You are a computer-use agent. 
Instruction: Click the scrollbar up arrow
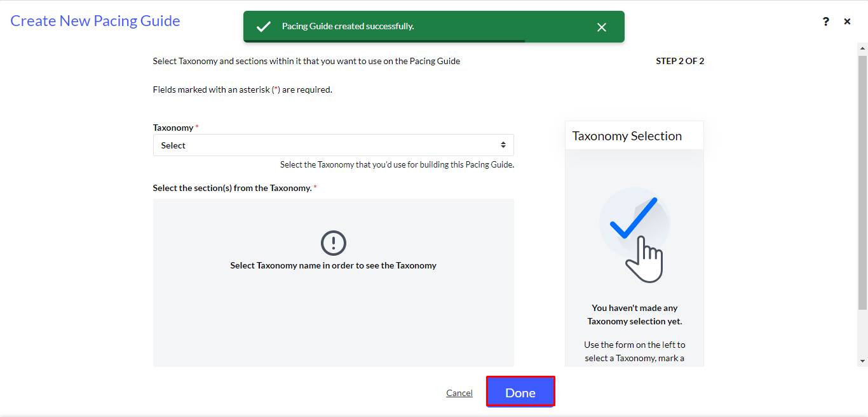tap(862, 48)
